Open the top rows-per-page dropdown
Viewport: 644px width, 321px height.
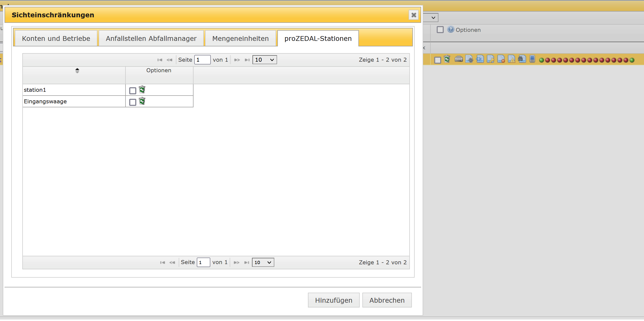[264, 60]
